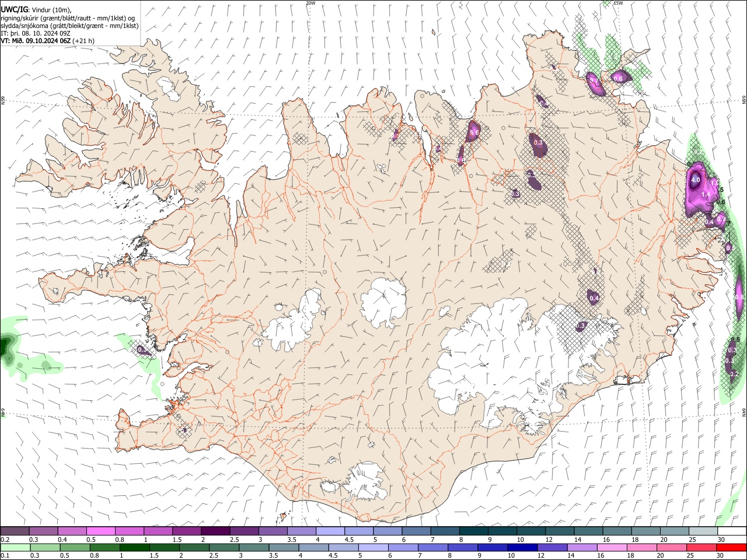Viewport: 747px width, 560px height.
Task: Click the 20–25 grey-teal snow scale swatch
Action: (x=673, y=531)
